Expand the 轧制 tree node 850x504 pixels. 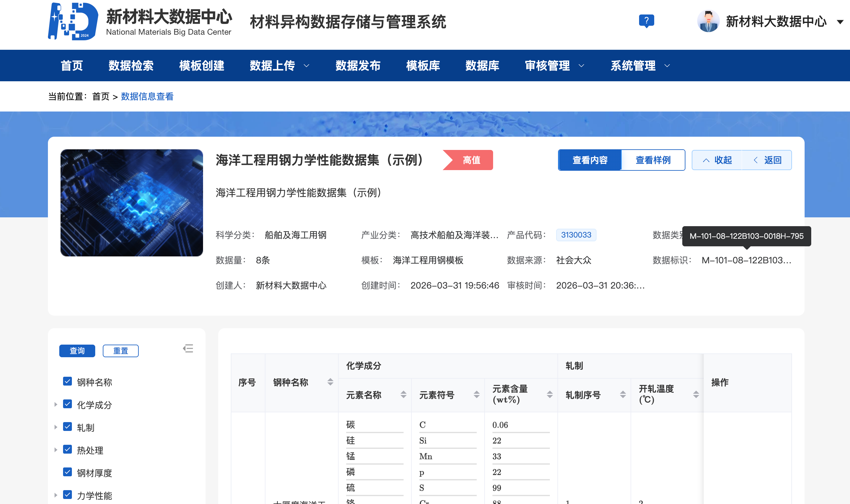click(x=56, y=427)
